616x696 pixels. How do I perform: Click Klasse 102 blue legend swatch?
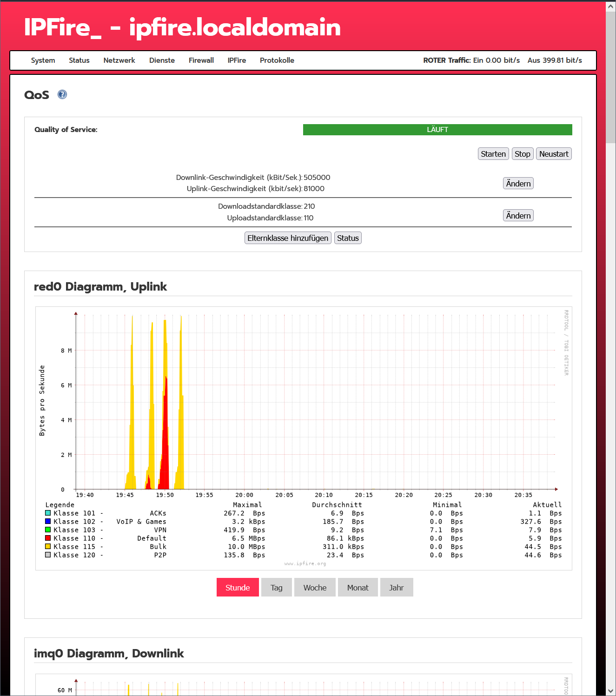coord(48,521)
